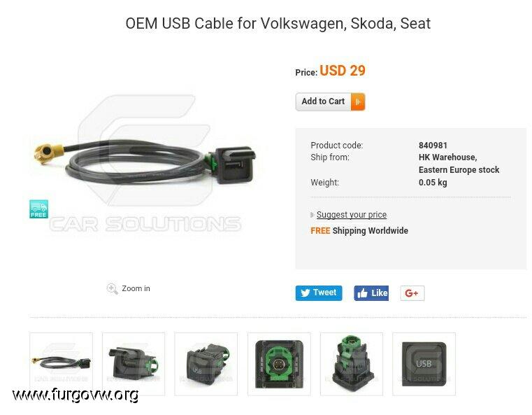The width and height of the screenshot is (532, 415).
Task: Click the small arrow beside Suggest price
Action: (312, 215)
